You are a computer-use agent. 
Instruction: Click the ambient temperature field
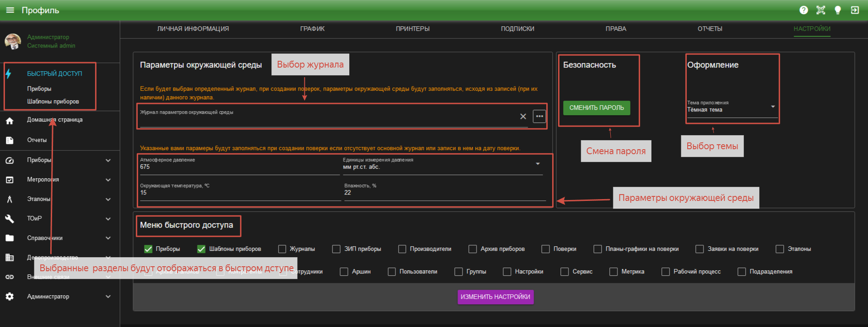click(241, 192)
